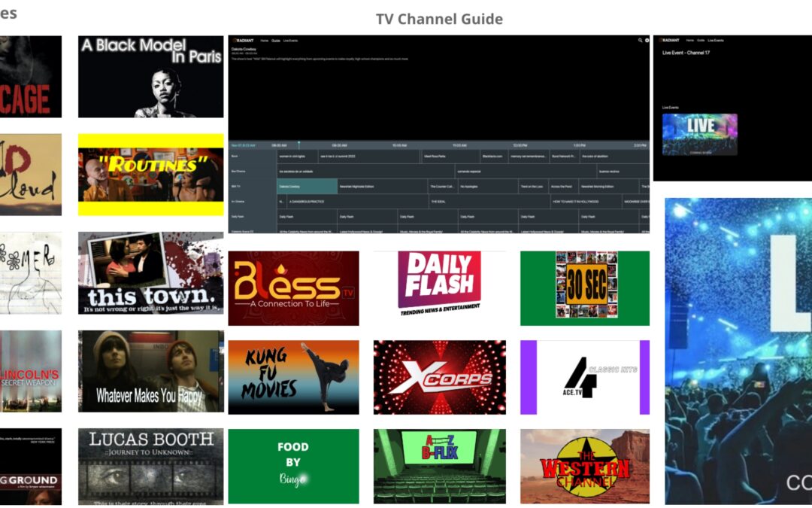Select HOW TO MAKE IT IN HOLLYWOOD program

tap(585, 201)
